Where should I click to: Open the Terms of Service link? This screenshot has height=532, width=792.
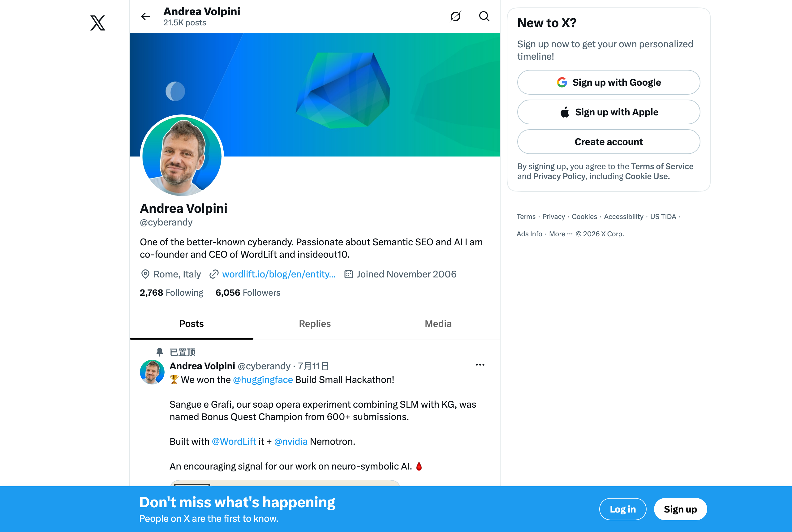pyautogui.click(x=662, y=166)
